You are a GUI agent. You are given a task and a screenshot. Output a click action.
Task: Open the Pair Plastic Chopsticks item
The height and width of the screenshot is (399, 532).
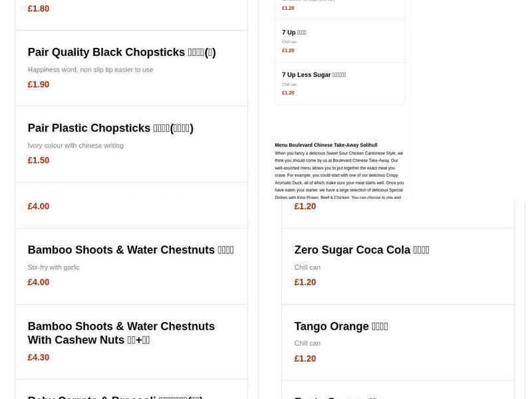[x=110, y=128]
